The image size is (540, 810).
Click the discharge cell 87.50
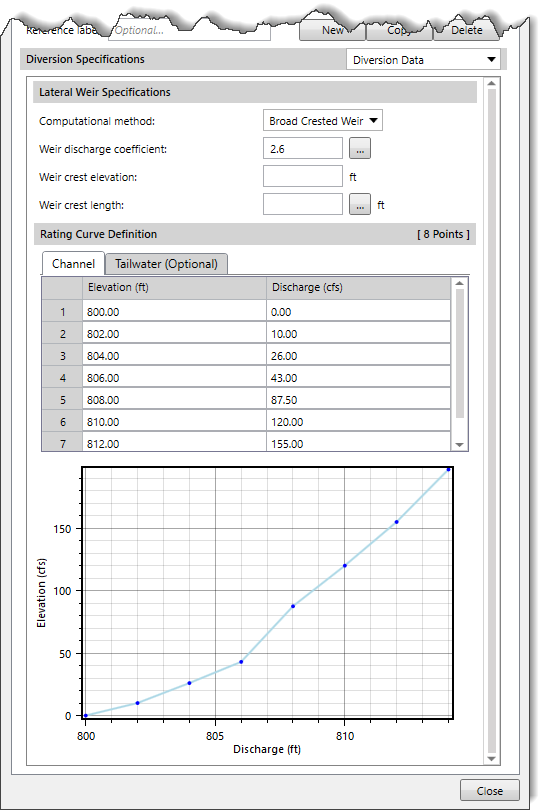click(358, 400)
